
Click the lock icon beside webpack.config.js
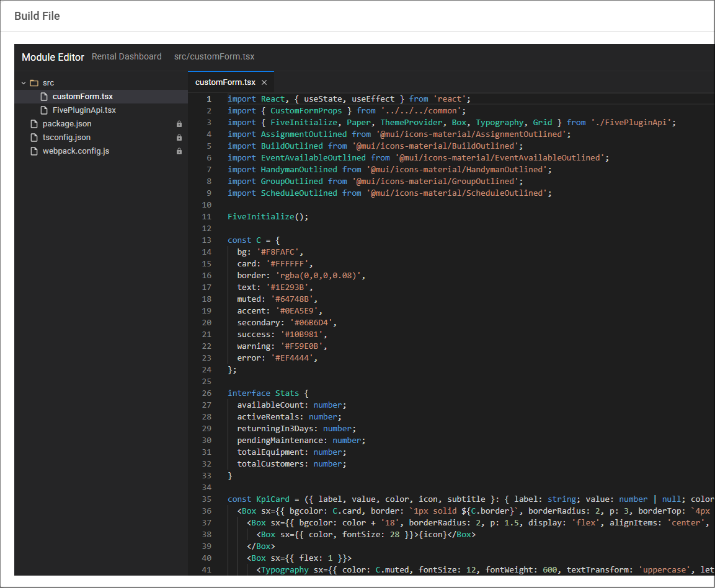(179, 151)
